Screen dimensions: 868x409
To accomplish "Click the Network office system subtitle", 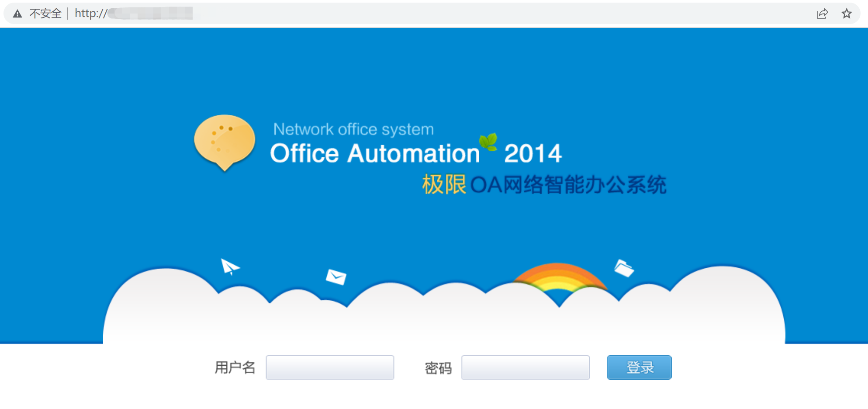I will (353, 129).
